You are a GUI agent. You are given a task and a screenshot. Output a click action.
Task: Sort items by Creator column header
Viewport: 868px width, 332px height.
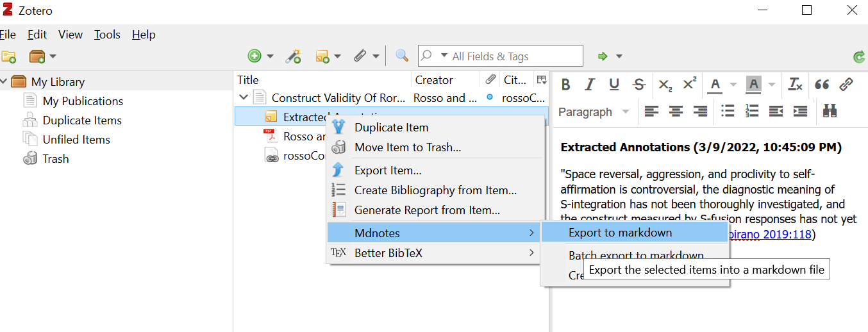[446, 80]
